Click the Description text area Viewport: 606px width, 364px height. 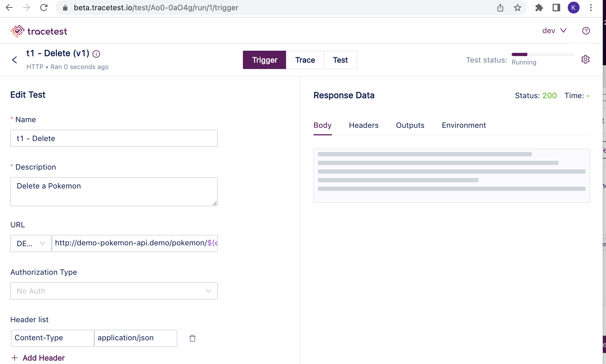[x=114, y=192]
